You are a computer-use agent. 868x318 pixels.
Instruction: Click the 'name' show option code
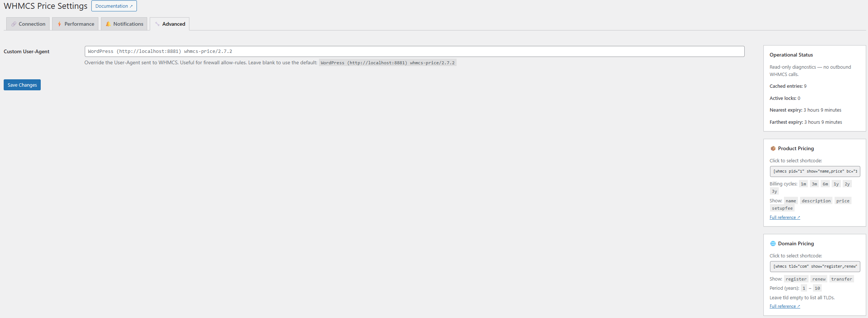coord(791,201)
